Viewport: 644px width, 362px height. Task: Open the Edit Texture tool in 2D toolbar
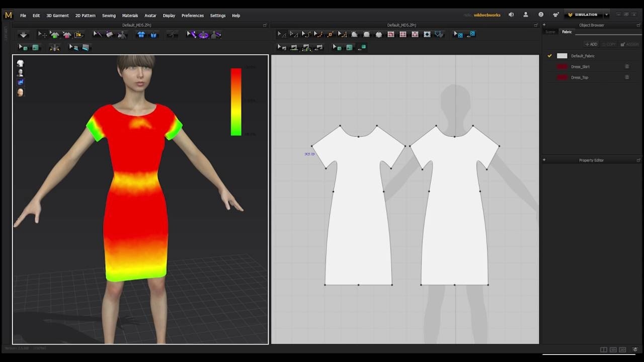pyautogui.click(x=457, y=34)
